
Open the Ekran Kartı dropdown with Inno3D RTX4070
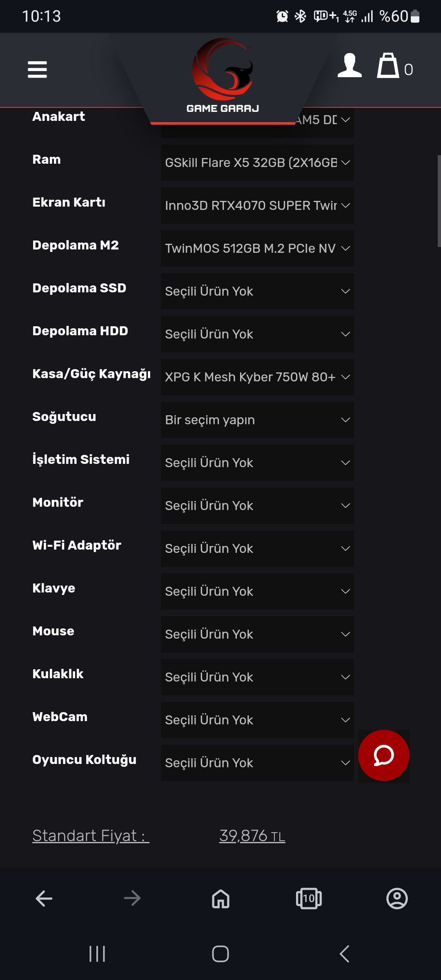[x=257, y=206]
